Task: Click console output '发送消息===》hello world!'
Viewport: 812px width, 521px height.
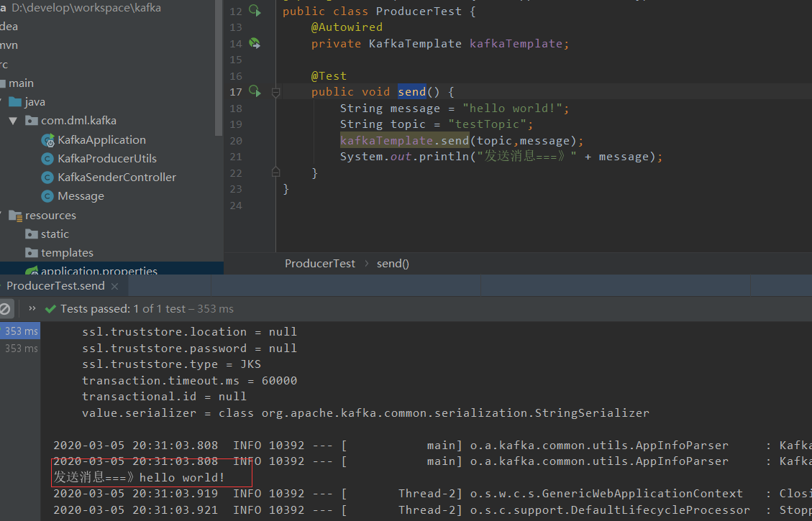Action: pos(140,477)
